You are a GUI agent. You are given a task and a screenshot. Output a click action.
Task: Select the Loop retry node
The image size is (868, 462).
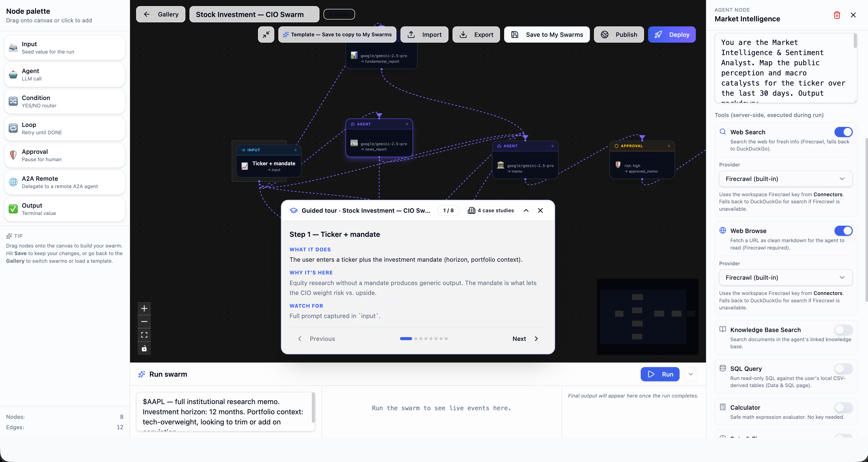pos(64,128)
